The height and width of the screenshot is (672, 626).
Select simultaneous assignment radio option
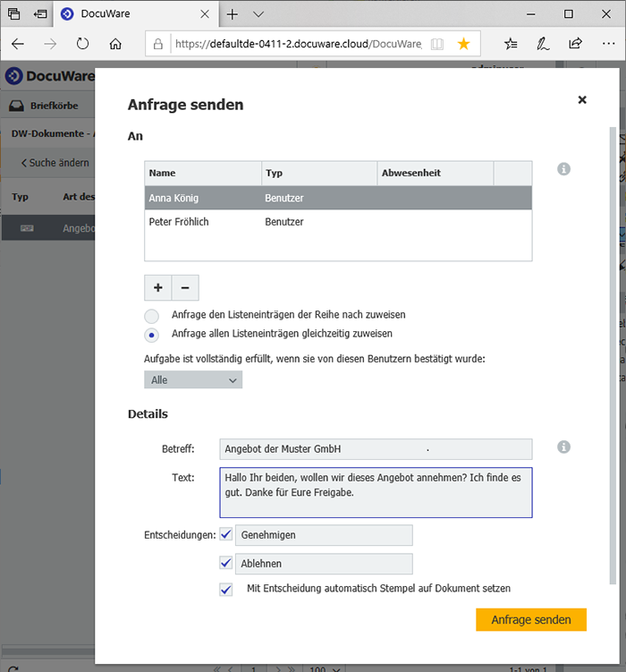coord(152,335)
